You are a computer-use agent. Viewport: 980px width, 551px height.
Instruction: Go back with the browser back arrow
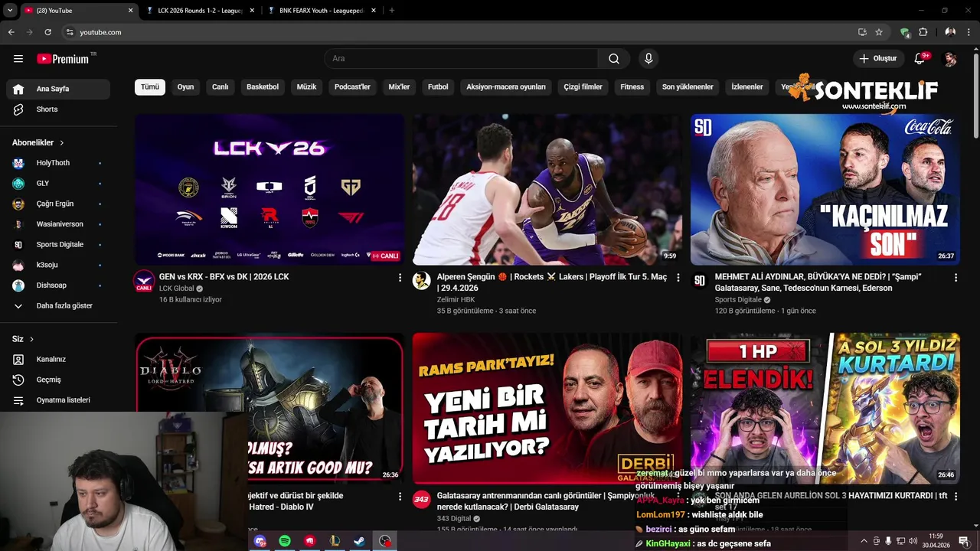click(11, 32)
